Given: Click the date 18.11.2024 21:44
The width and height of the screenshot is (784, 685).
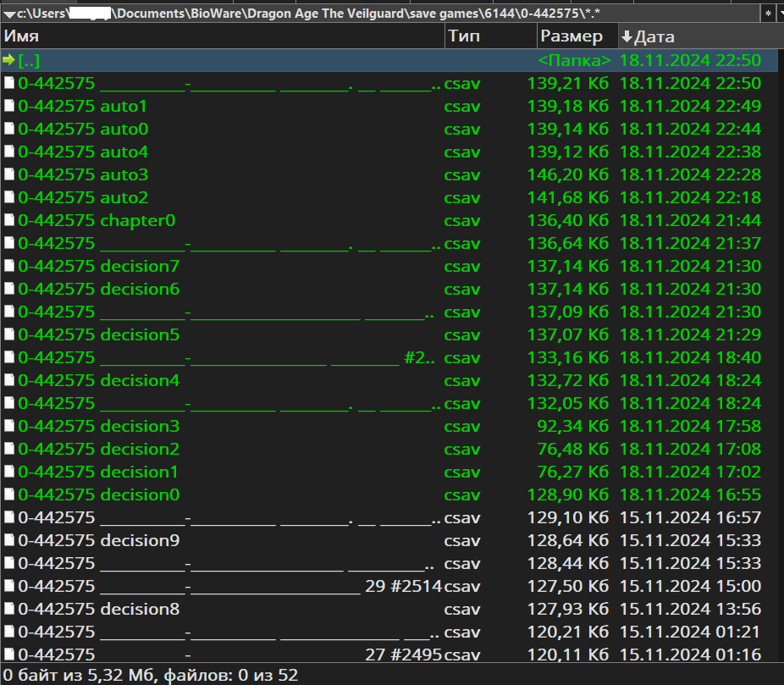Looking at the screenshot, I should click(x=690, y=220).
